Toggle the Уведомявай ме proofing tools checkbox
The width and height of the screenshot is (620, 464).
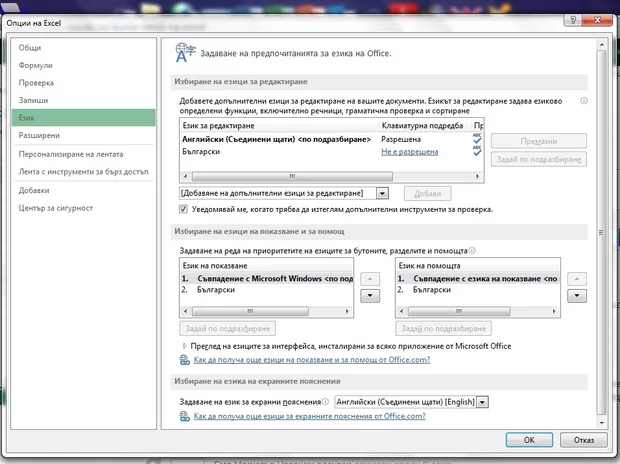click(x=183, y=209)
